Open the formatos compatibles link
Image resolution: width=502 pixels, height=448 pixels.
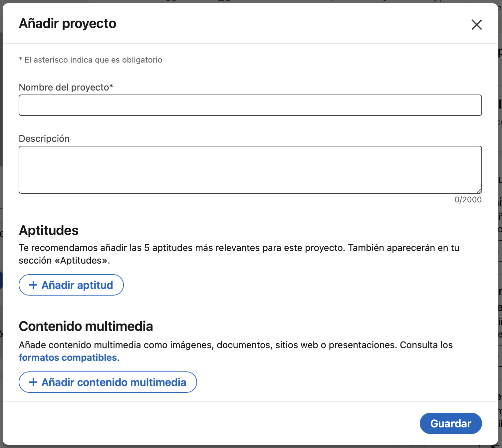[68, 357]
